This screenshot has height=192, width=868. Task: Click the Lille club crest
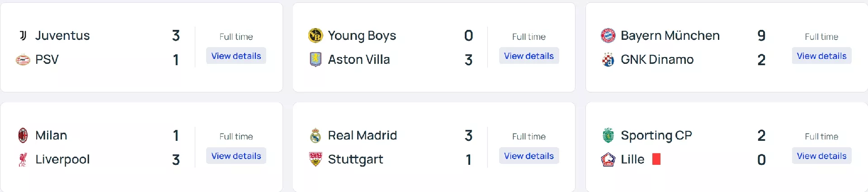(608, 159)
